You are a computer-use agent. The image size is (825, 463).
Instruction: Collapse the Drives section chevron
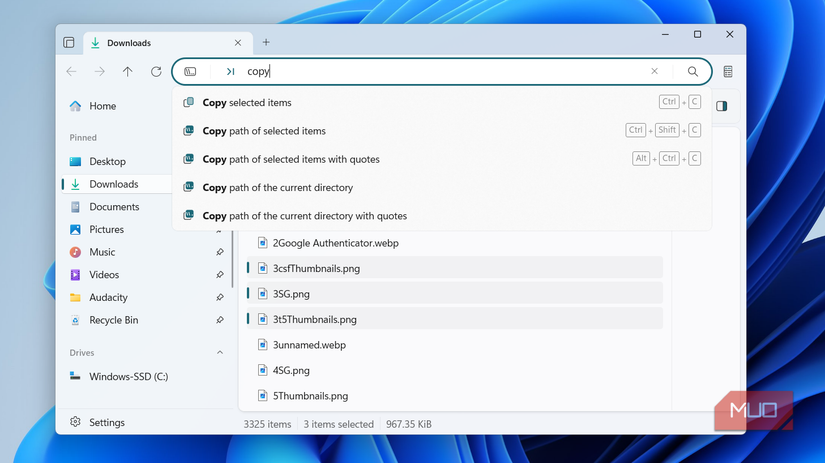[x=220, y=353]
